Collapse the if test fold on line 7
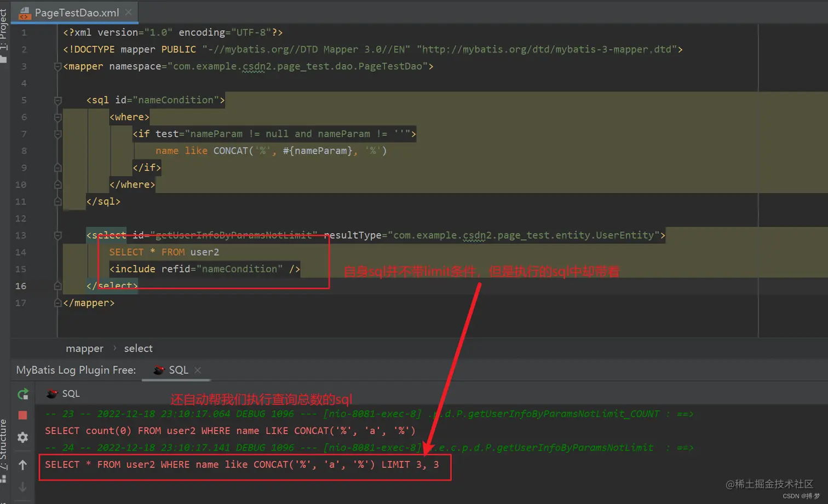Screen dimensions: 828x504 [58, 135]
